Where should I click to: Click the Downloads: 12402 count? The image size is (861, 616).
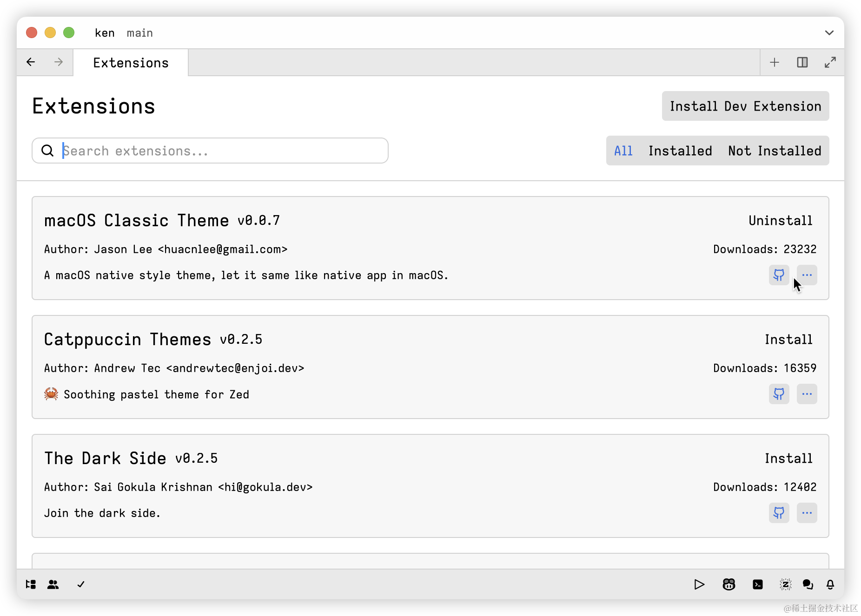pyautogui.click(x=765, y=487)
